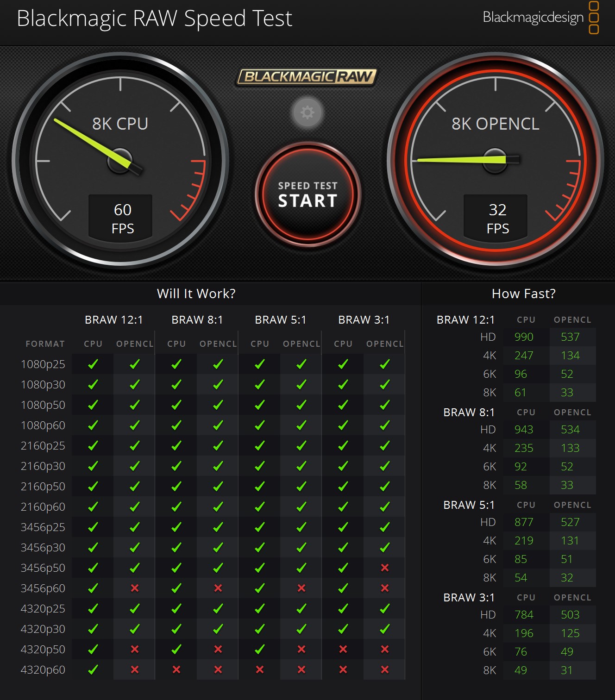Click the 60 FPS readout on CPU gauge

click(123, 218)
